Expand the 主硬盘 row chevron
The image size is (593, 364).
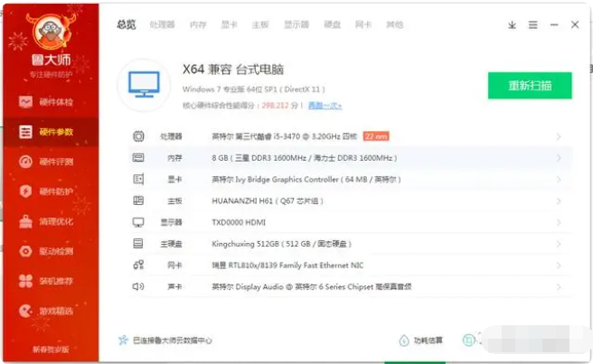(559, 244)
